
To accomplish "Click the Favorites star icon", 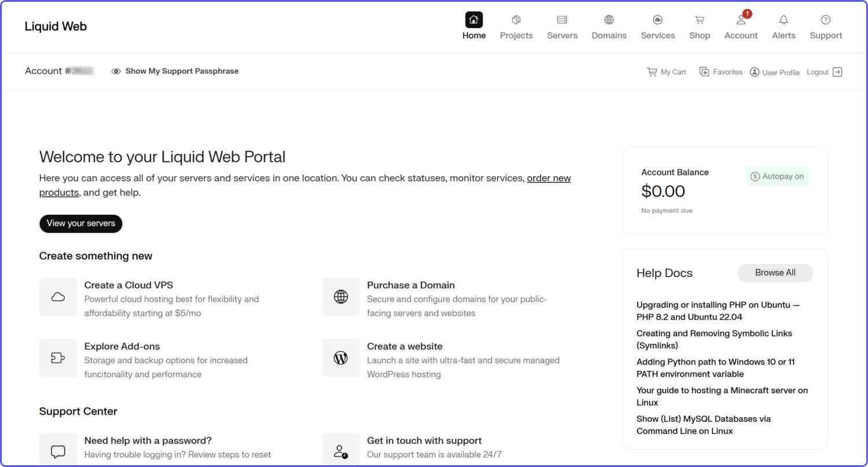I will pyautogui.click(x=704, y=72).
